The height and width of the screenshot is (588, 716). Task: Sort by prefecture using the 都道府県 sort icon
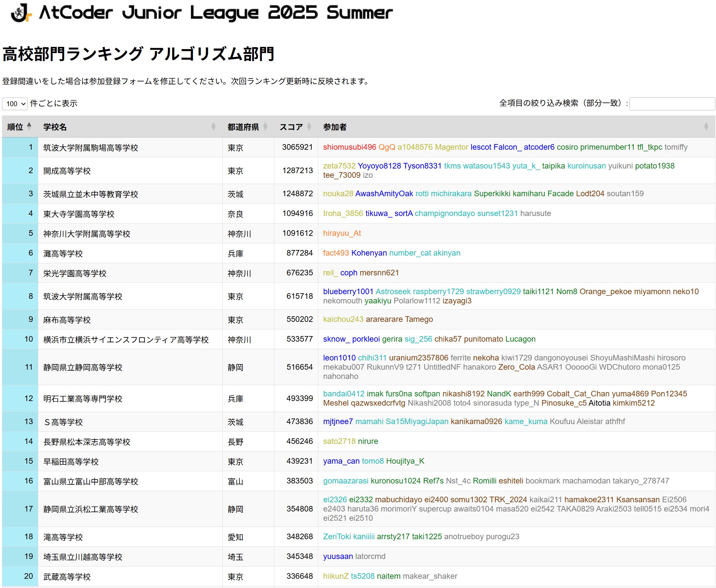(265, 127)
